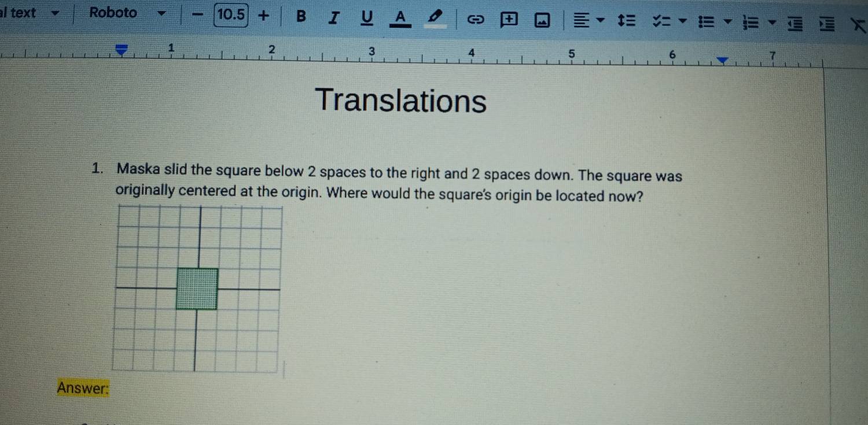Click the font size field showing 10.5
868x425 pixels.
pos(231,15)
